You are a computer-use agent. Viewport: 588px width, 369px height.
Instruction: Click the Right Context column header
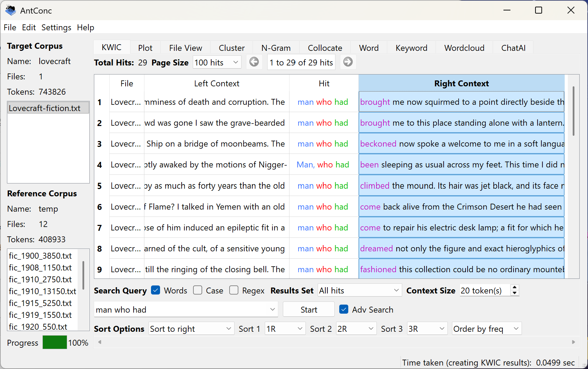(461, 84)
